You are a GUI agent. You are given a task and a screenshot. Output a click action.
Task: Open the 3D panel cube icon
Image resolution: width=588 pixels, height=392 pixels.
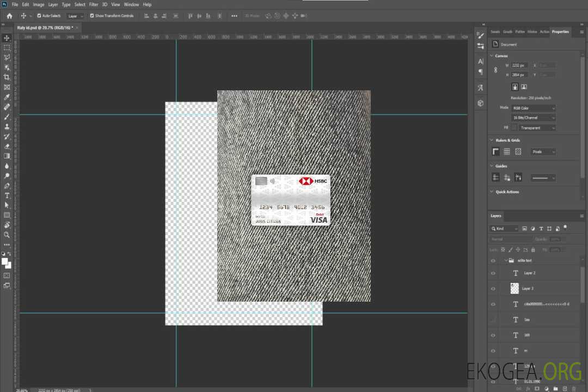pyautogui.click(x=480, y=103)
